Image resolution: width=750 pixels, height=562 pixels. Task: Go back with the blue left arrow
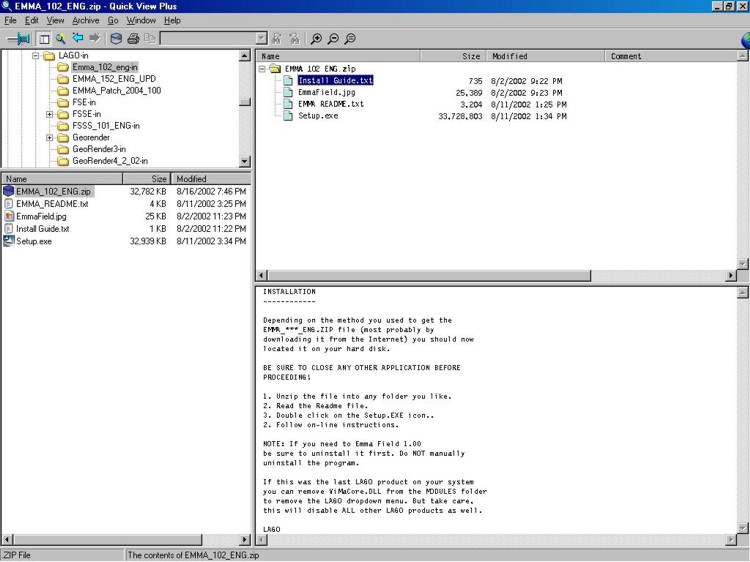(77, 38)
